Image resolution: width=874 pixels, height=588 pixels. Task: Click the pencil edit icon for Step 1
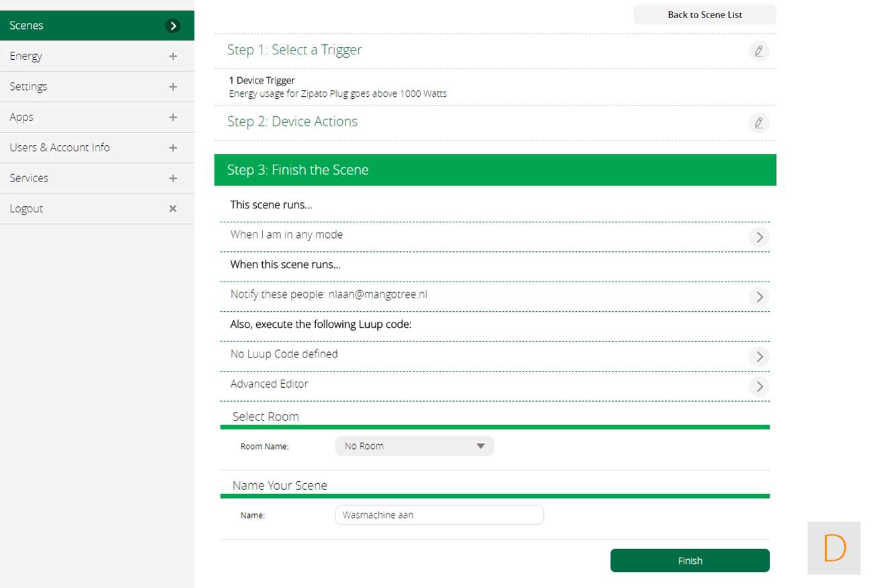point(758,51)
